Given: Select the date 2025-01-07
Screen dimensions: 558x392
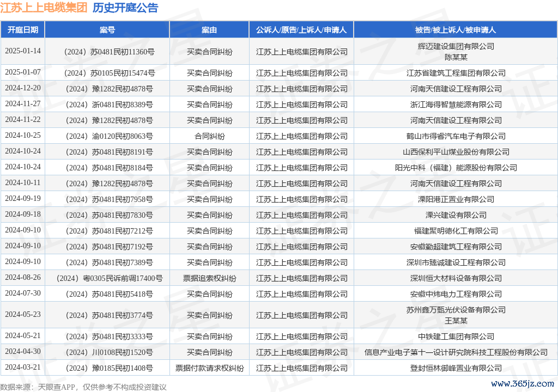Looking at the screenshot, I should pos(23,72).
